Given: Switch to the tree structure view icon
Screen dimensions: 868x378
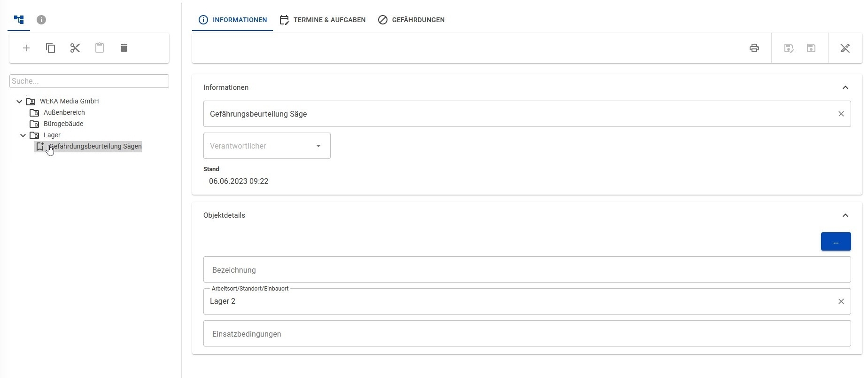Looking at the screenshot, I should pos(19,20).
